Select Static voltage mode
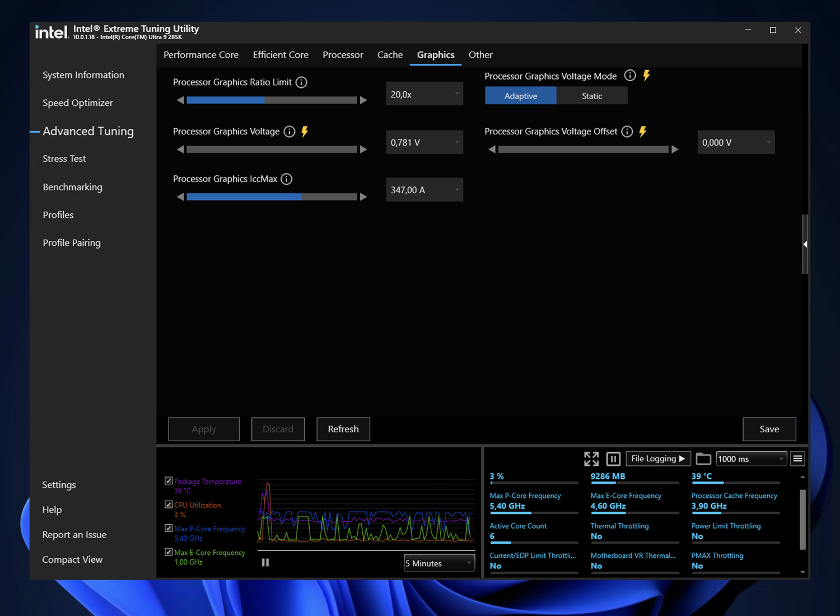 (592, 96)
